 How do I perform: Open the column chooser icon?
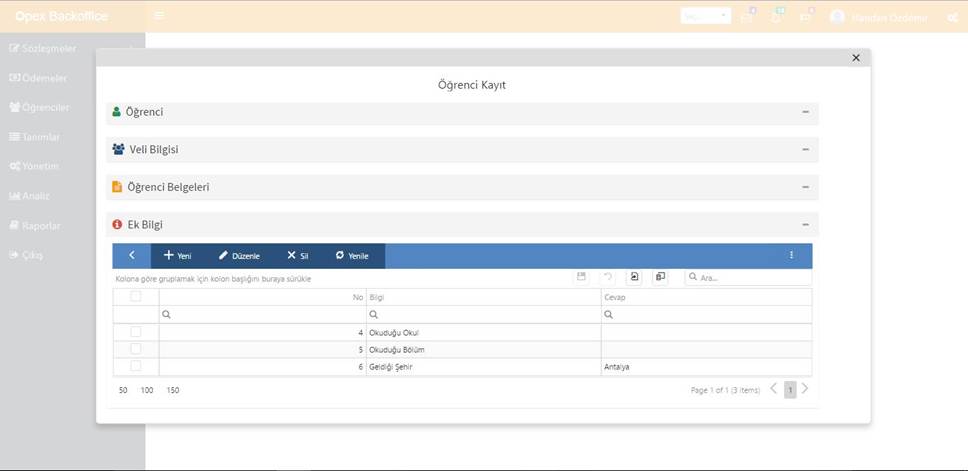tap(660, 277)
